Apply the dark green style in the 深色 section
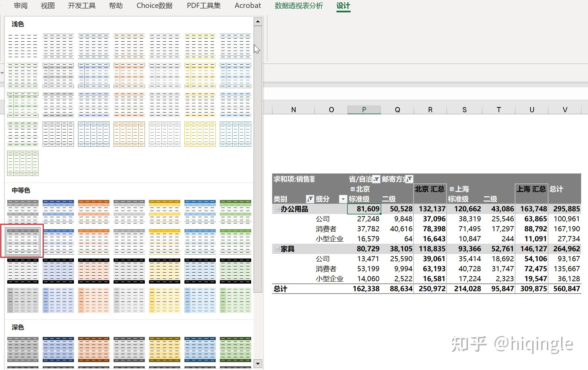 [x=235, y=349]
